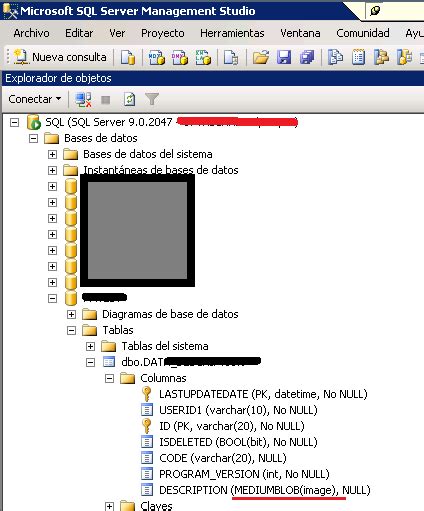Collapse the Bases de datos folder
The height and width of the screenshot is (511, 424).
point(33,138)
